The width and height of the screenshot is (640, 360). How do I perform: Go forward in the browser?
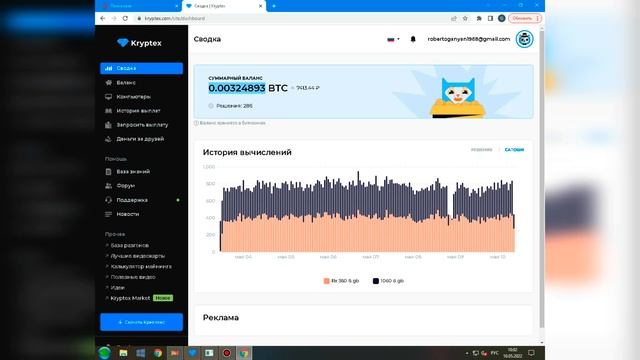coord(114,18)
